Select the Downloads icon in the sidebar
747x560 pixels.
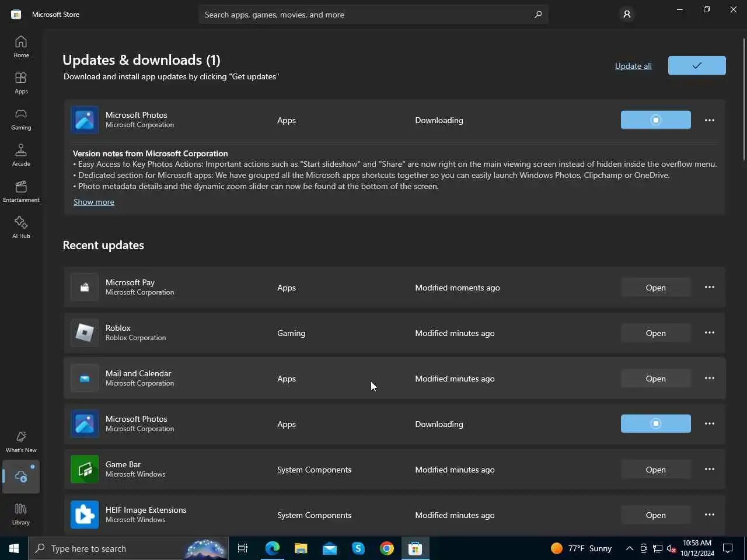(x=21, y=477)
